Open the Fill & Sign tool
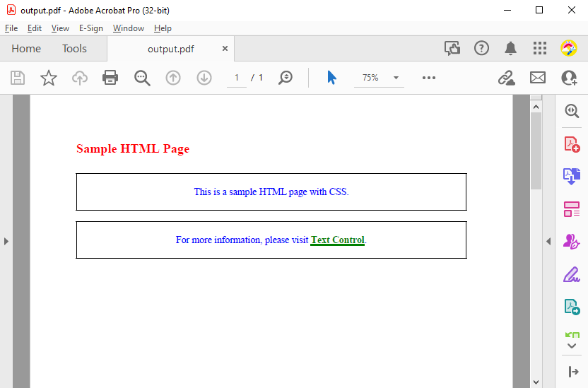This screenshot has height=388, width=588. (x=572, y=274)
